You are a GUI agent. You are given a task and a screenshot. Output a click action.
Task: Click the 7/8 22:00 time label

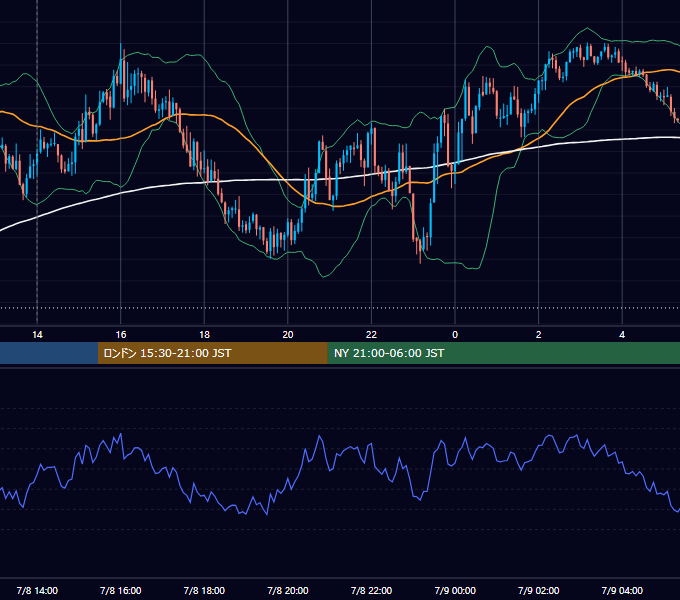click(x=371, y=590)
